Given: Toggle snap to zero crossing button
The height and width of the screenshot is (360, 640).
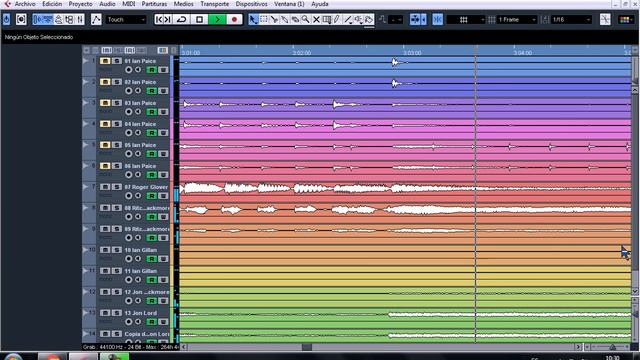Looking at the screenshot, I should (605, 19).
